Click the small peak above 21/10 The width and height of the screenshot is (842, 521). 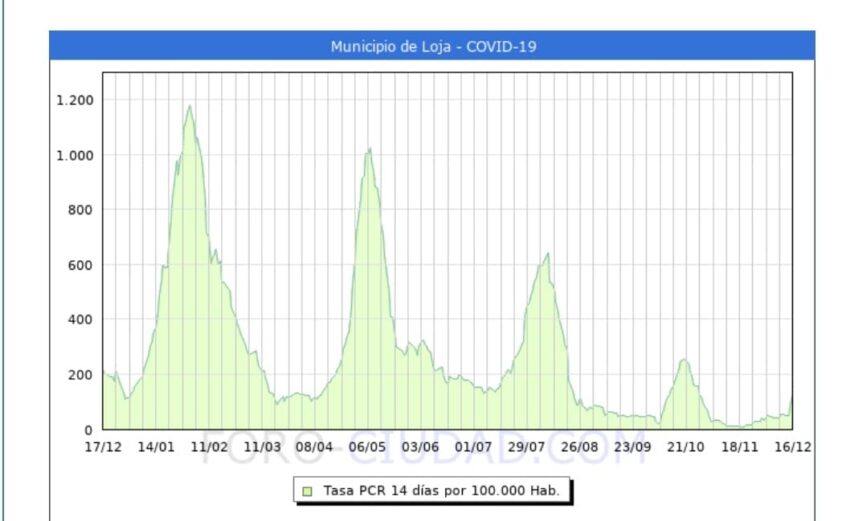point(685,360)
